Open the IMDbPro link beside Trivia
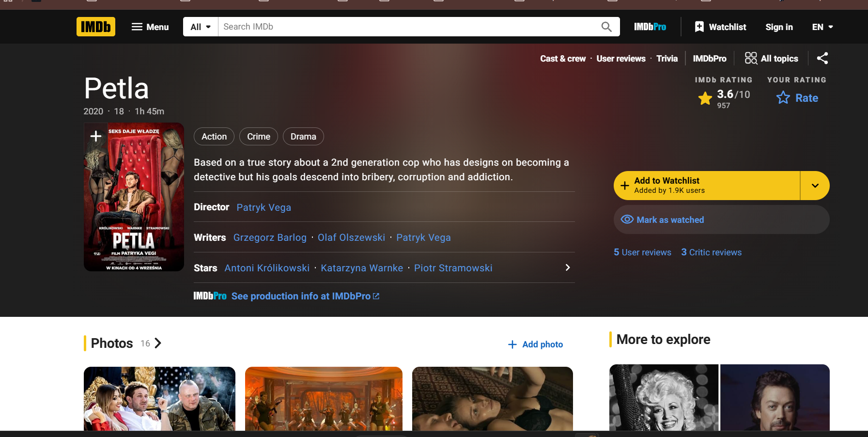868x437 pixels. pos(710,59)
